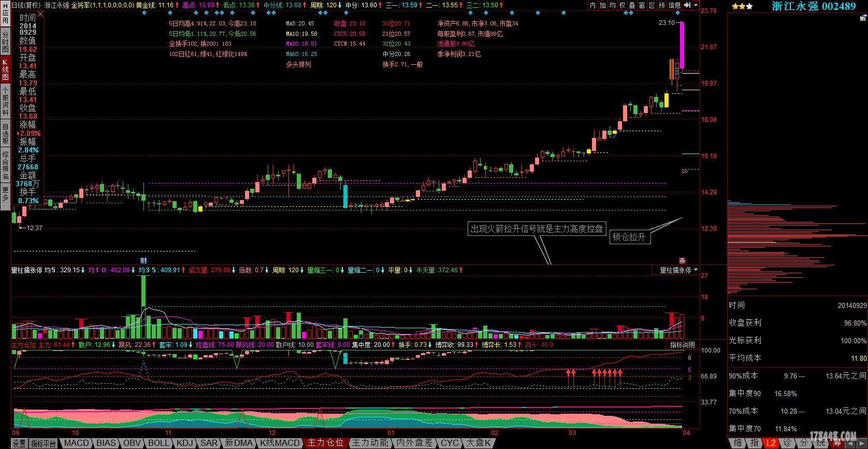Click the 锁仓拉升 annotation box

[x=629, y=237]
